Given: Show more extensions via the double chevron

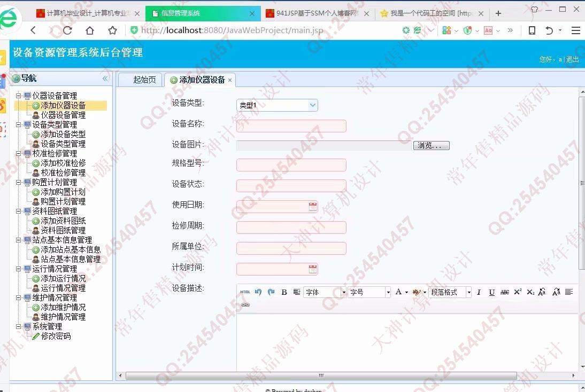Looking at the screenshot, I should pyautogui.click(x=510, y=30).
